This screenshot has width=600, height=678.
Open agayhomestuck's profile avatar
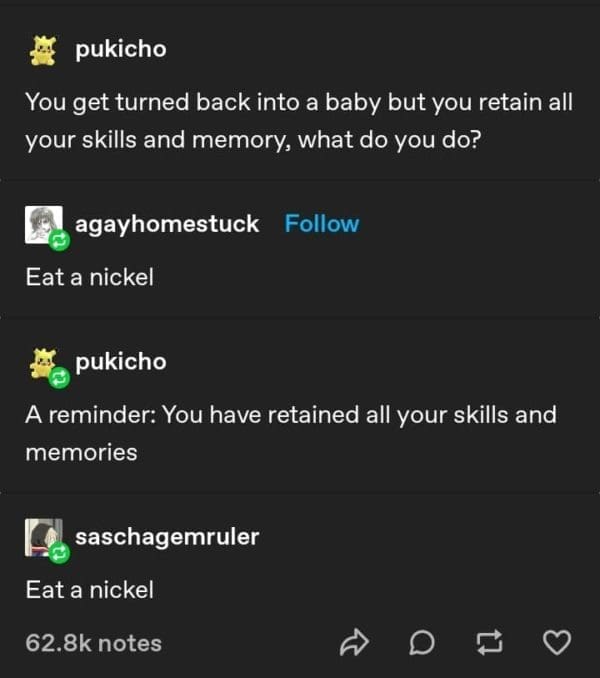[43, 225]
